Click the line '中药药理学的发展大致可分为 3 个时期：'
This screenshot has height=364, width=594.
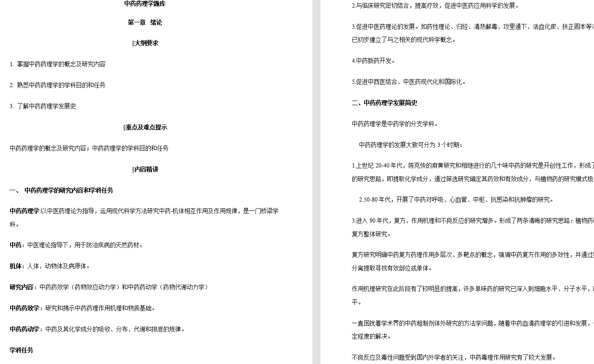(x=411, y=145)
